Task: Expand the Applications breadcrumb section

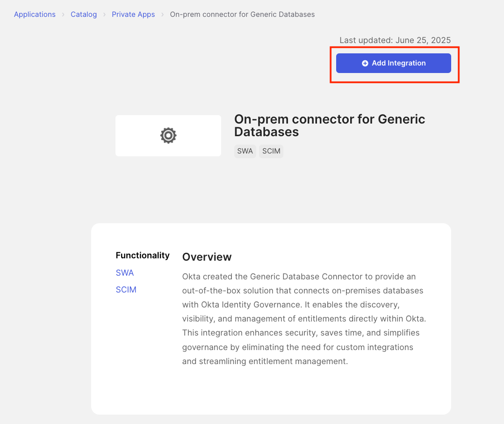Action: coord(35,14)
